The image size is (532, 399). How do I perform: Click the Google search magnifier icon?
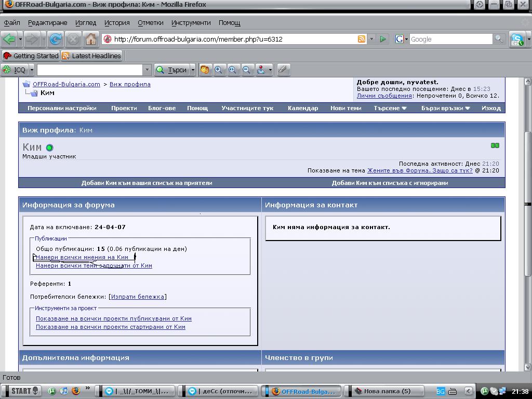[499, 39]
